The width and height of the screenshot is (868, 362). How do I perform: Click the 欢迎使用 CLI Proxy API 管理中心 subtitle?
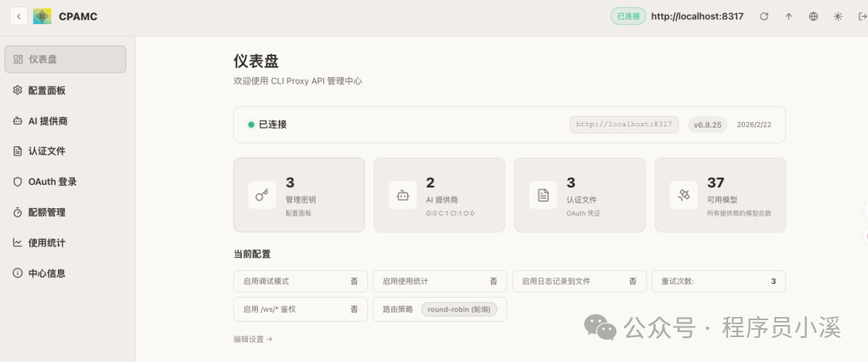[298, 81]
